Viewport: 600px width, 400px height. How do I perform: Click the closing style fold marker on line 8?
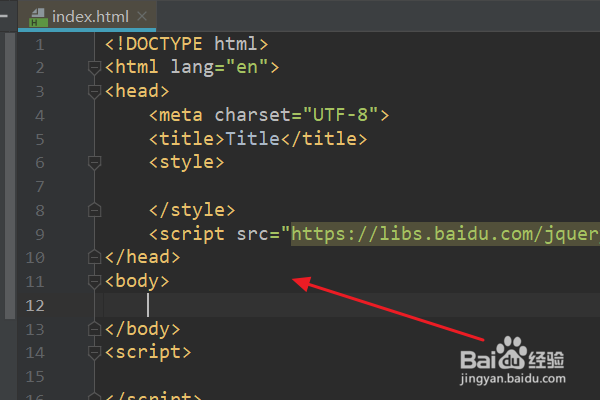pyautogui.click(x=94, y=210)
